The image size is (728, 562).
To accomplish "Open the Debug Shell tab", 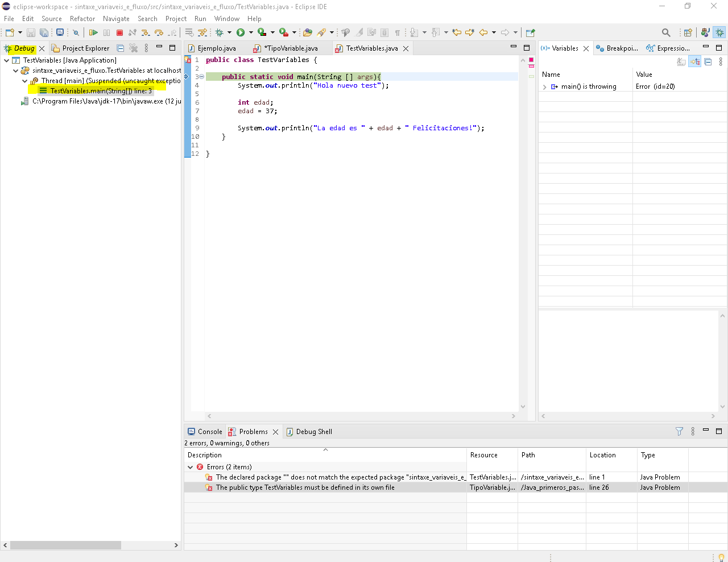I will (x=309, y=432).
